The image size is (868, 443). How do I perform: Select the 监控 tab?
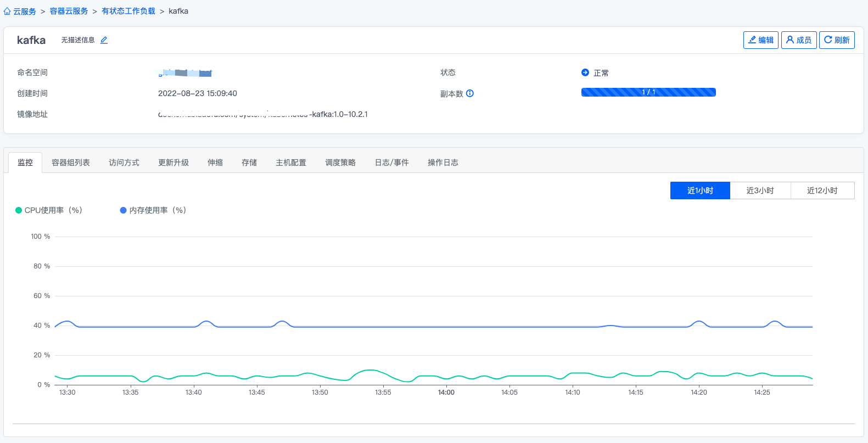[x=25, y=162]
